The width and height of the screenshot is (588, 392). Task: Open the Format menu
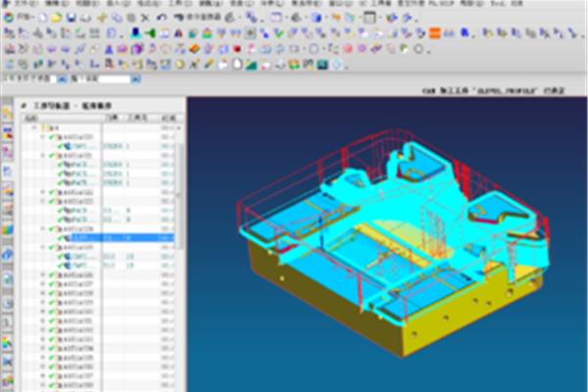pyautogui.click(x=150, y=3)
